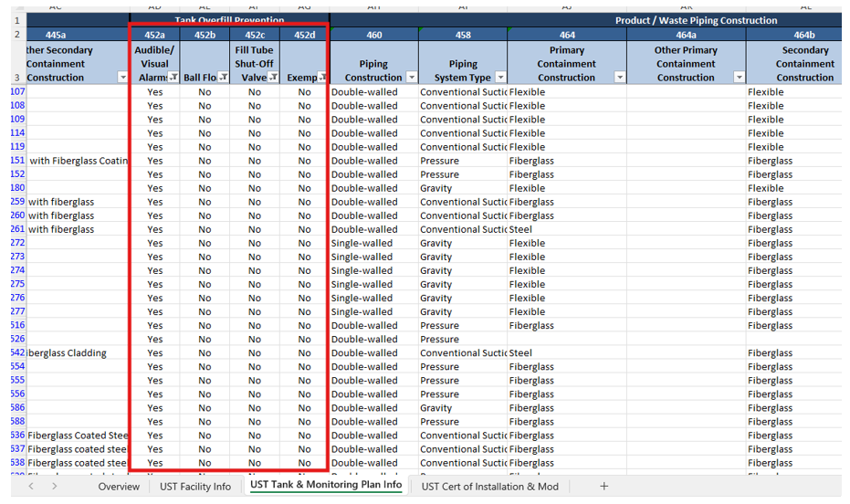Switch to the Overview sheet tab
Image resolution: width=850 pixels, height=504 pixels.
coord(119,487)
